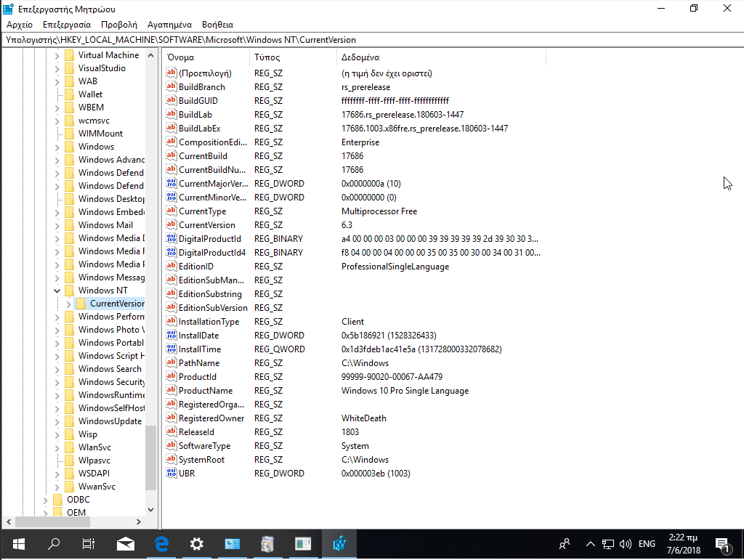
Task: Switch ENG input language indicator
Action: coord(647,544)
